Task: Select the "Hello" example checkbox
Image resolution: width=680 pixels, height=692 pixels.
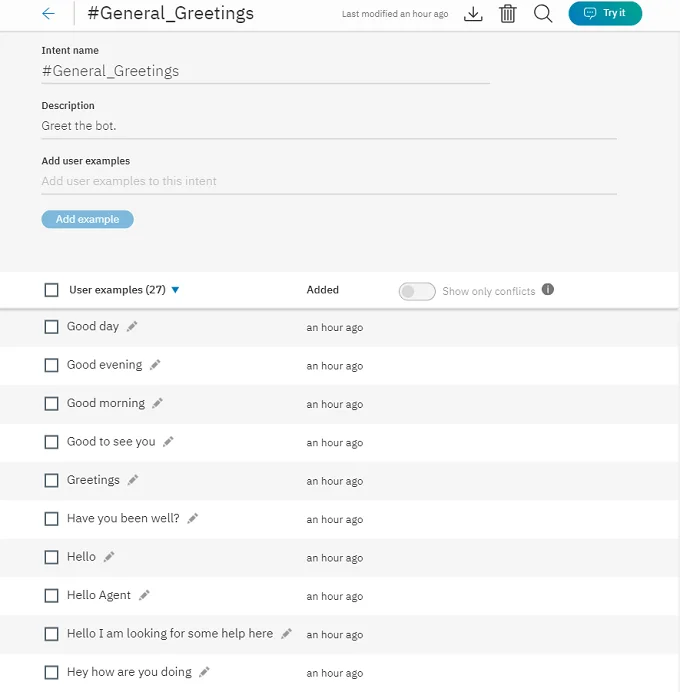Action: 52,557
